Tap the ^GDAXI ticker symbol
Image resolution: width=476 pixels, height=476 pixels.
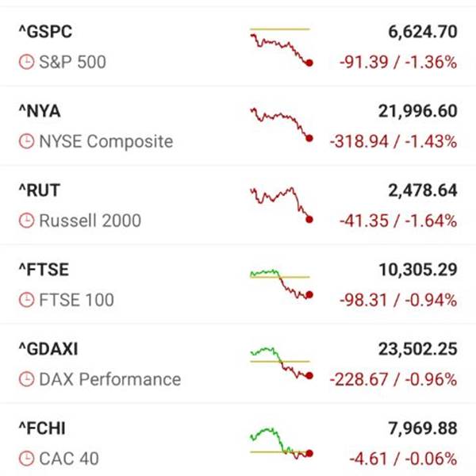click(48, 350)
